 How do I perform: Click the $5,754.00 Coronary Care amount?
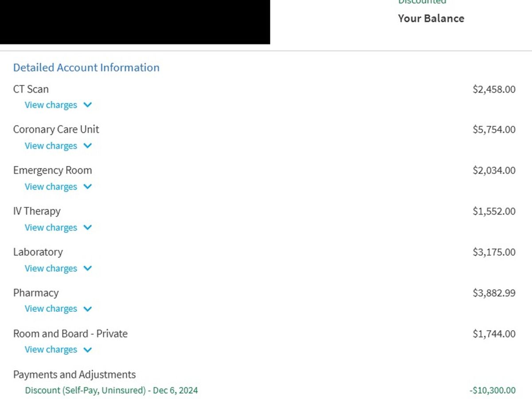tap(494, 129)
